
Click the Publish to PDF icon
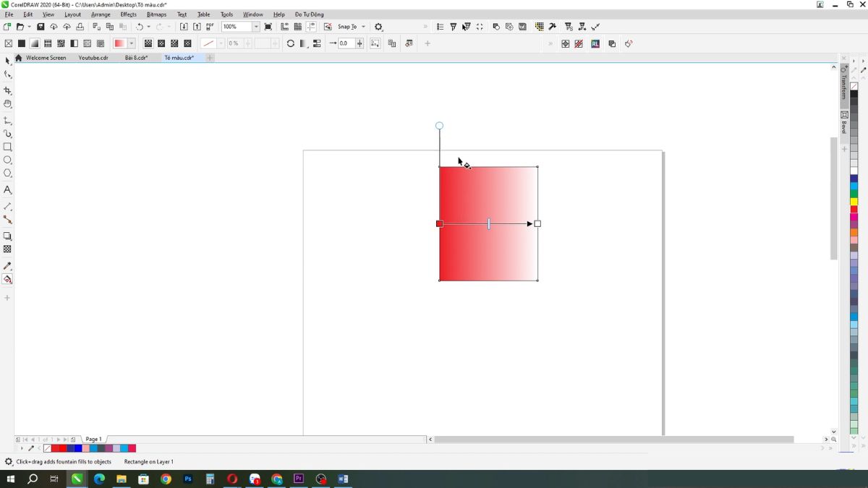(210, 27)
